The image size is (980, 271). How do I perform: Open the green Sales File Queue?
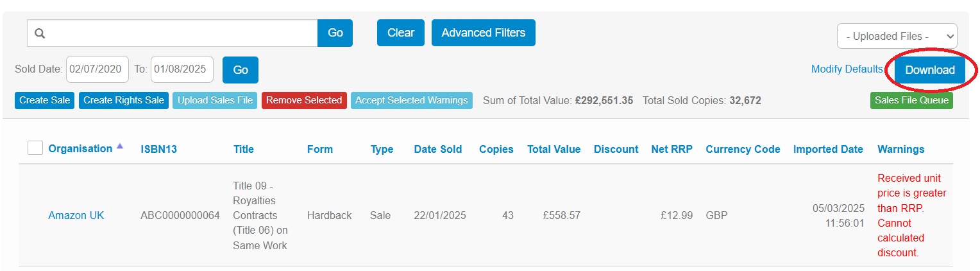pos(911,100)
